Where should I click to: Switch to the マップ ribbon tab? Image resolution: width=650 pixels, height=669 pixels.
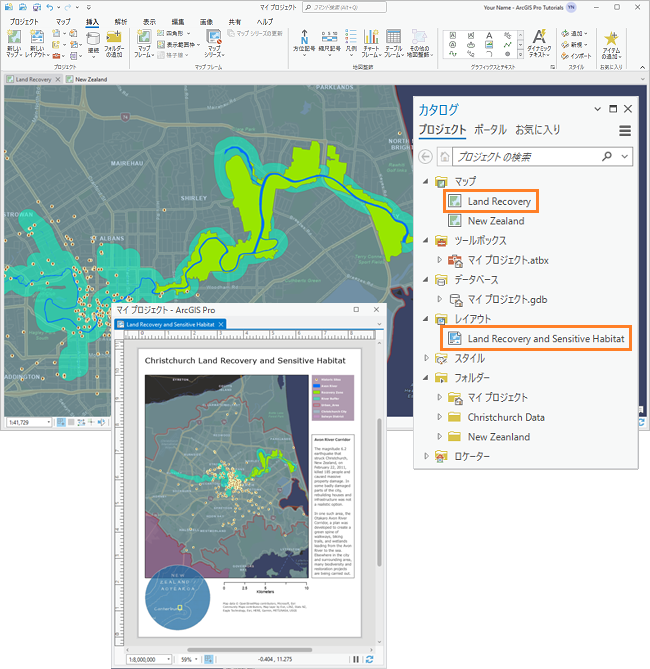point(63,22)
